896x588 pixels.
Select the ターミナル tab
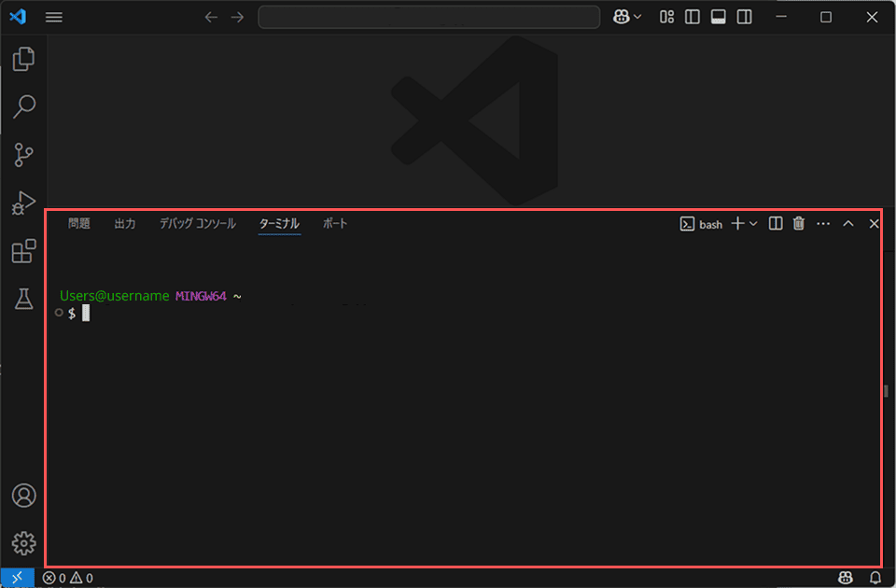[279, 223]
